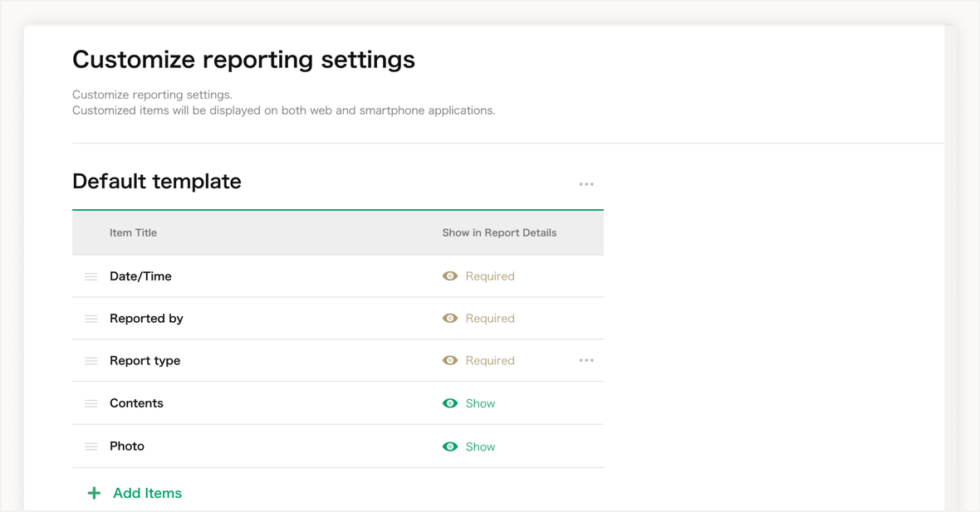
Task: Click the eye icon in Report type row
Action: (x=450, y=361)
